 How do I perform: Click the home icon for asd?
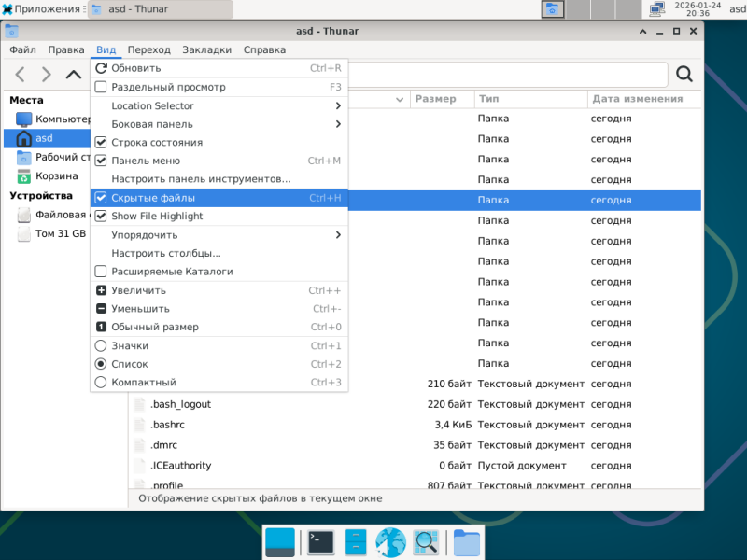pyautogui.click(x=24, y=138)
